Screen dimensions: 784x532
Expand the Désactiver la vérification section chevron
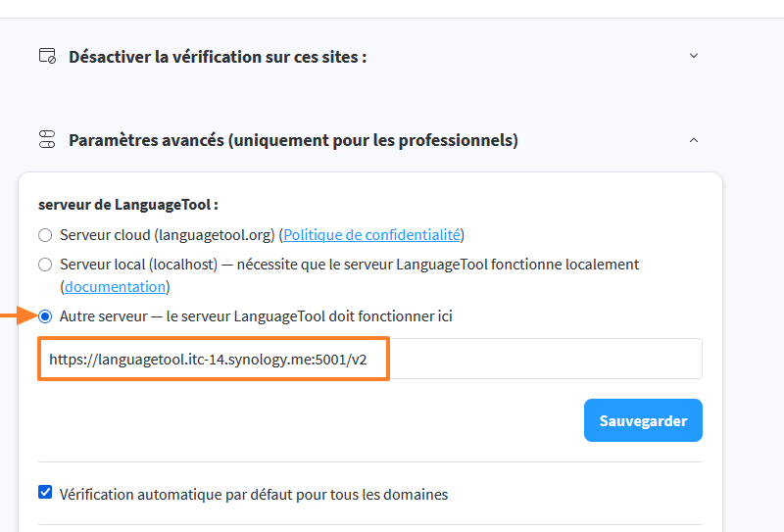tap(694, 56)
